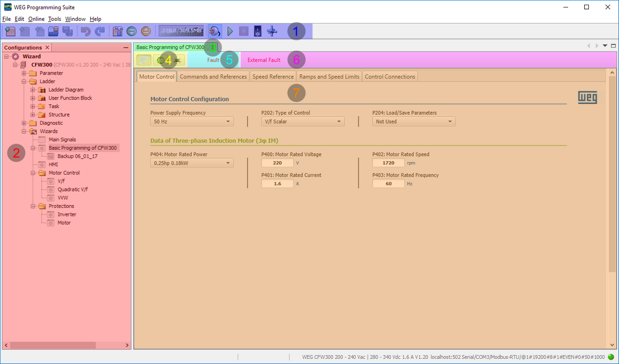Connect to the drive using the plug icon
This screenshot has width=619, height=364.
click(x=215, y=31)
